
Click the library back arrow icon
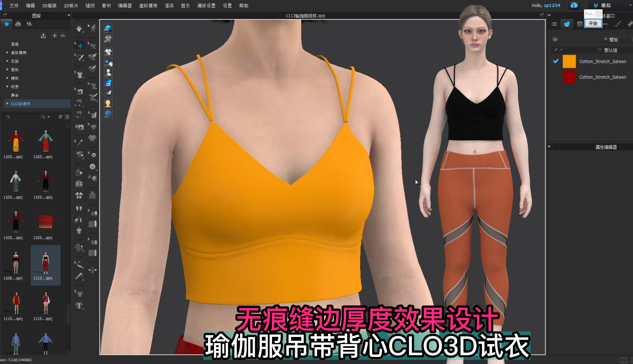click(63, 35)
